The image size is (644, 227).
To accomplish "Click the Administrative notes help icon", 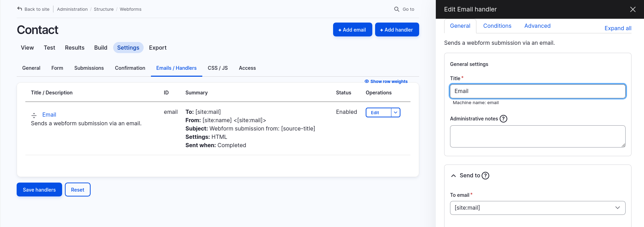I will (503, 119).
